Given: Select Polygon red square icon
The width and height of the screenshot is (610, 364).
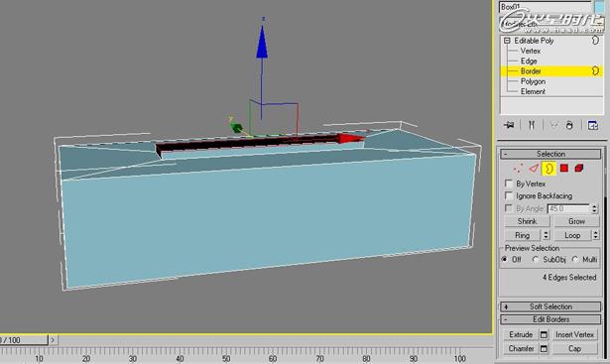Looking at the screenshot, I should [564, 168].
